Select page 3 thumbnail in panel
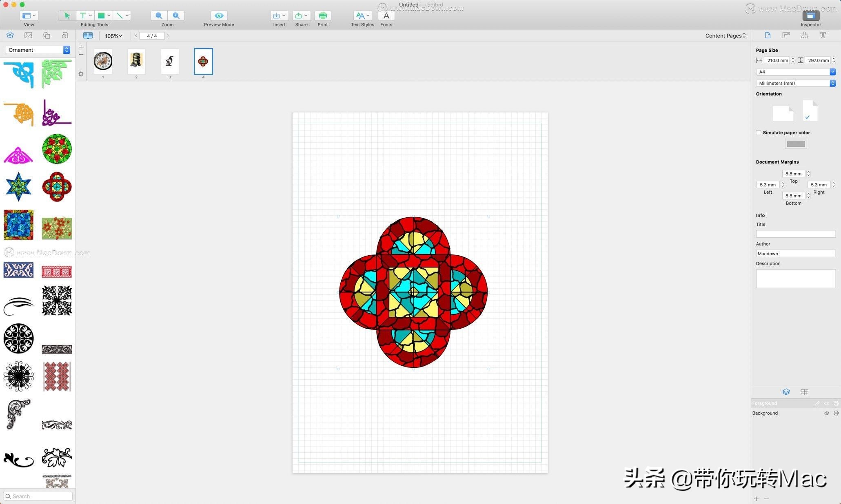This screenshot has height=504, width=841. click(169, 61)
